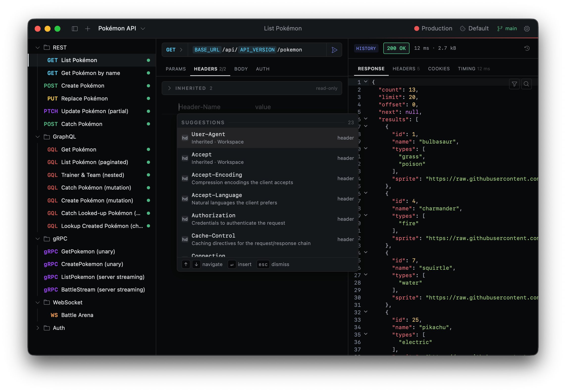Click the hd icon beside Cache-Control
The image size is (566, 392).
click(185, 239)
